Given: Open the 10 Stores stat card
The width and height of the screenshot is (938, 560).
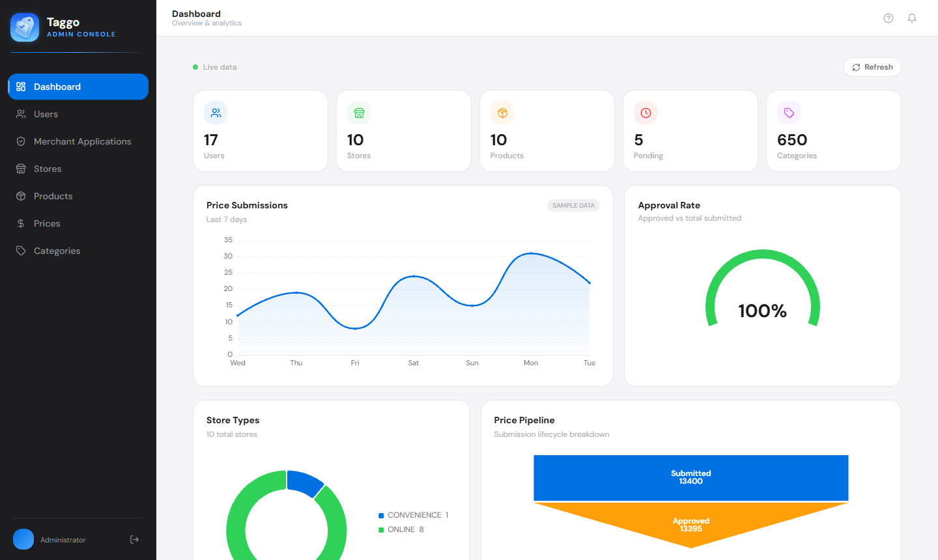Looking at the screenshot, I should click(404, 131).
